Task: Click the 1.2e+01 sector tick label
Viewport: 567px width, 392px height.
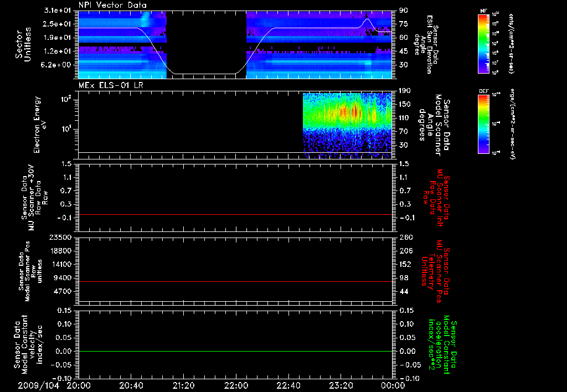Action: click(x=58, y=51)
